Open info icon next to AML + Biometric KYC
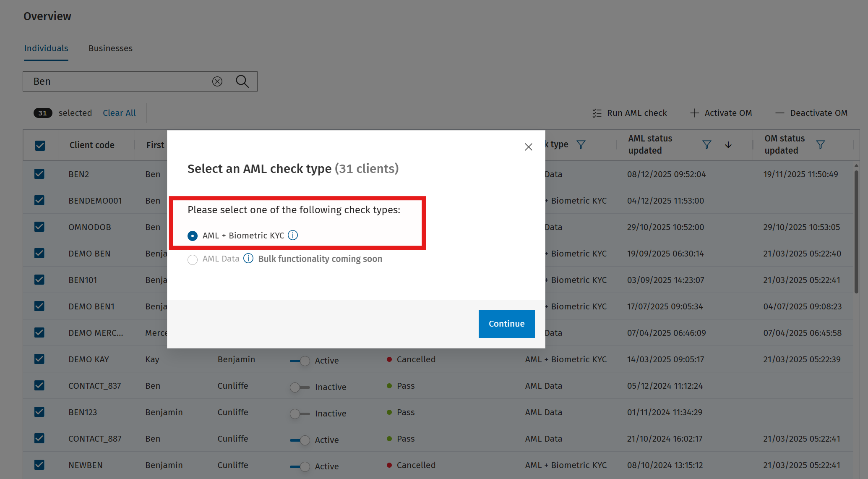Image resolution: width=868 pixels, height=479 pixels. tap(293, 235)
